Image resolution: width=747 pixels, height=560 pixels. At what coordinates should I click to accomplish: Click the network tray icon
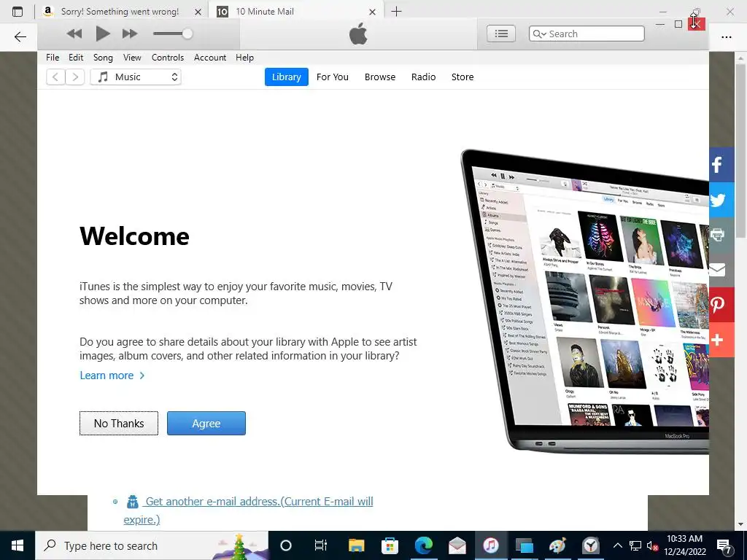(635, 545)
